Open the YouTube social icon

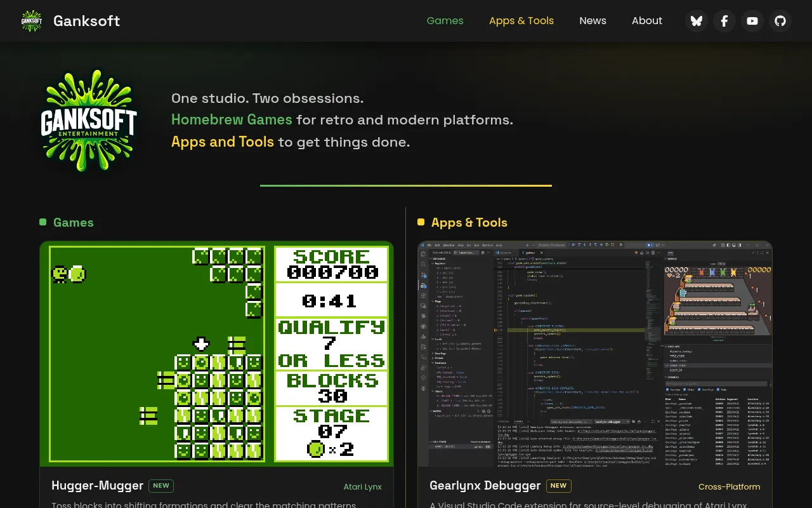click(x=752, y=21)
